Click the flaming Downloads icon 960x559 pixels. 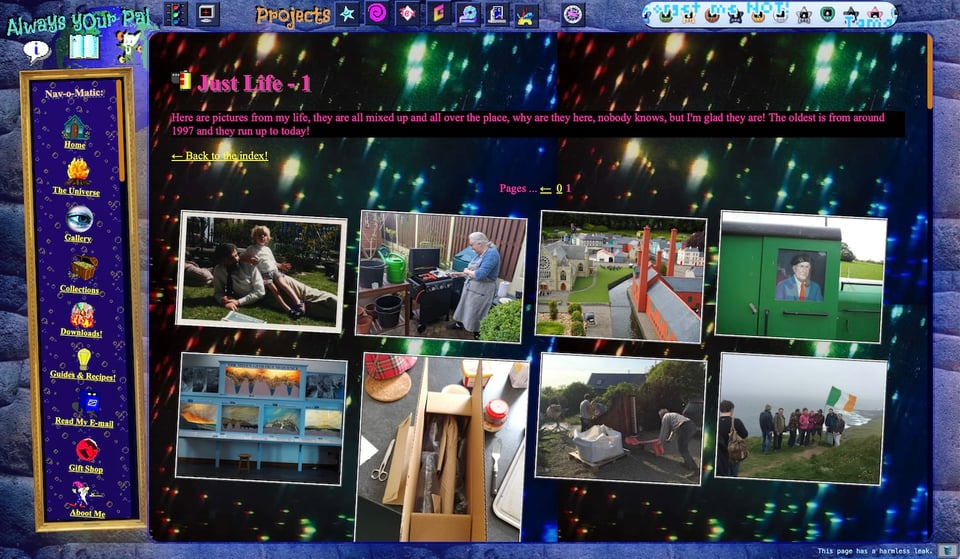coord(82,315)
